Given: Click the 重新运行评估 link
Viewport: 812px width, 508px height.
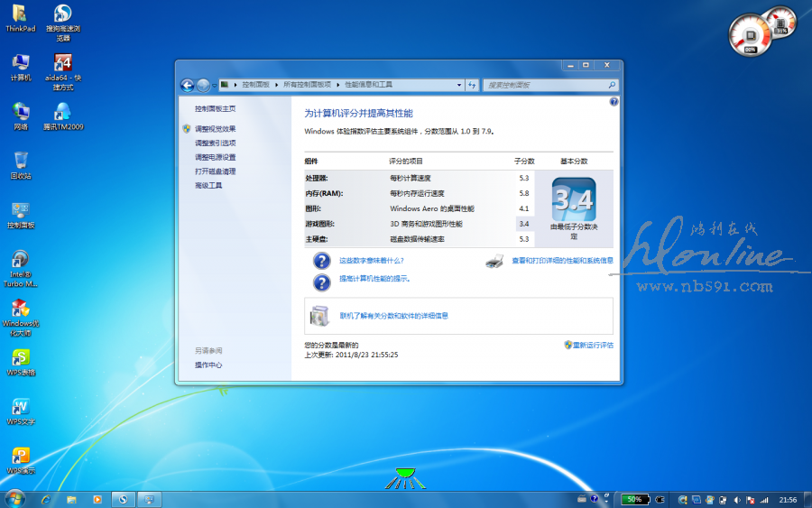Looking at the screenshot, I should [x=592, y=345].
